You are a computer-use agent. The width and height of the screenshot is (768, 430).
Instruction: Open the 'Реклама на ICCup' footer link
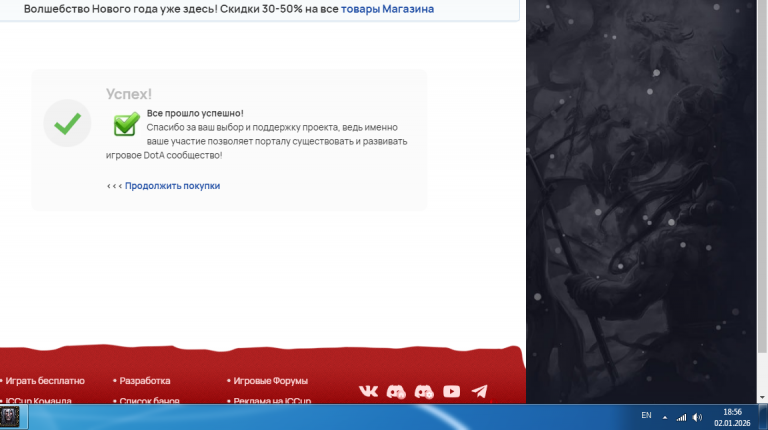(272, 400)
